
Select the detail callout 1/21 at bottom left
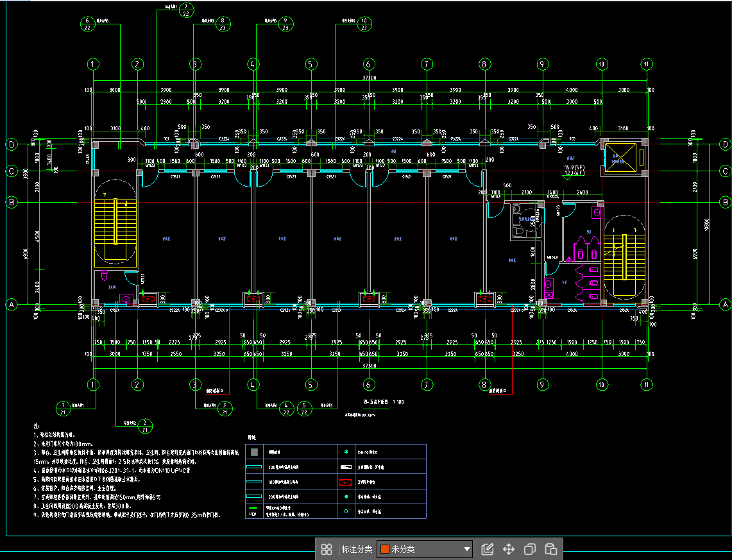[63, 409]
